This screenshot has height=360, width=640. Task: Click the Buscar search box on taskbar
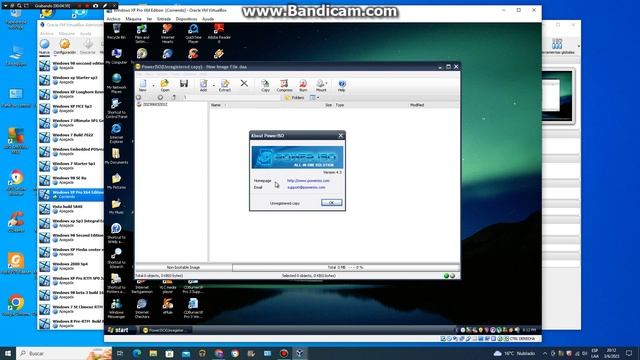[64, 353]
